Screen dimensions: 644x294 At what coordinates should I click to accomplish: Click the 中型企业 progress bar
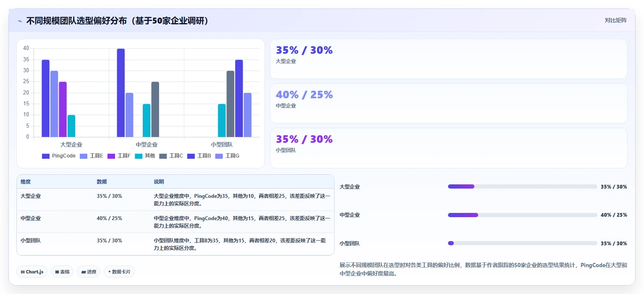(x=523, y=215)
